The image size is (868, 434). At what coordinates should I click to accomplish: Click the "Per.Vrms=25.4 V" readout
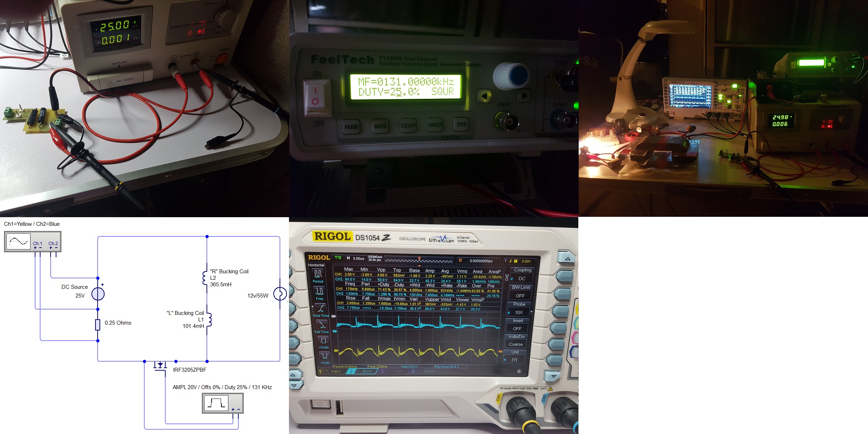coord(447,367)
